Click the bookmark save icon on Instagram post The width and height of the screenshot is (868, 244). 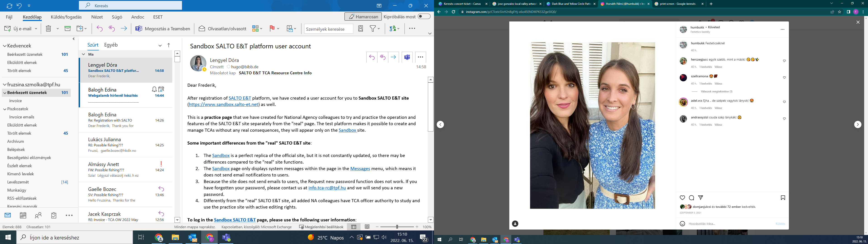tap(783, 198)
